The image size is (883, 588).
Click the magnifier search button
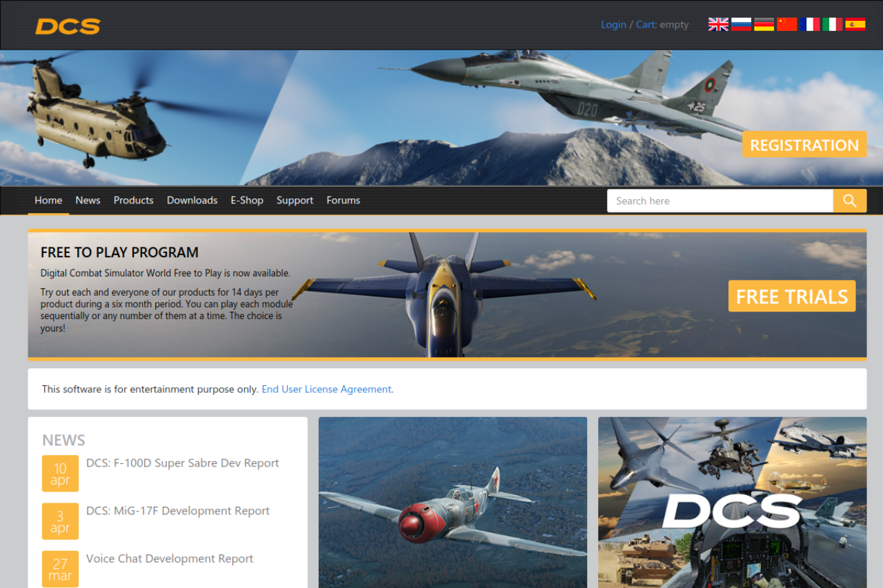point(849,201)
